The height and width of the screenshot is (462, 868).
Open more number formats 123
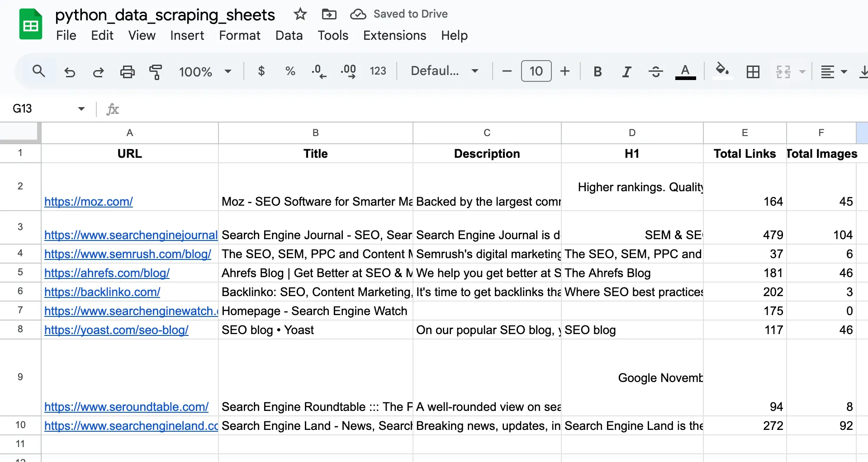tap(378, 71)
